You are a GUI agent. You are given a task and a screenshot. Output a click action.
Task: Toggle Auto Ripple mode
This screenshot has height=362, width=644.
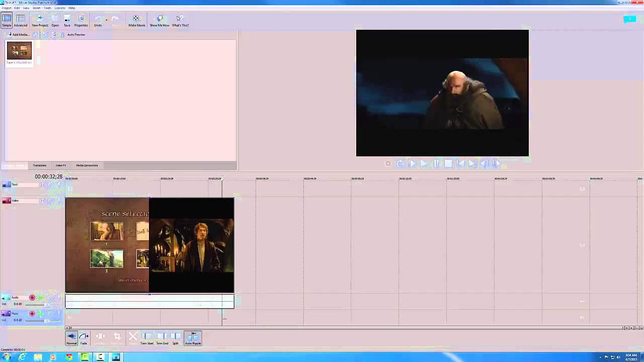click(x=193, y=338)
